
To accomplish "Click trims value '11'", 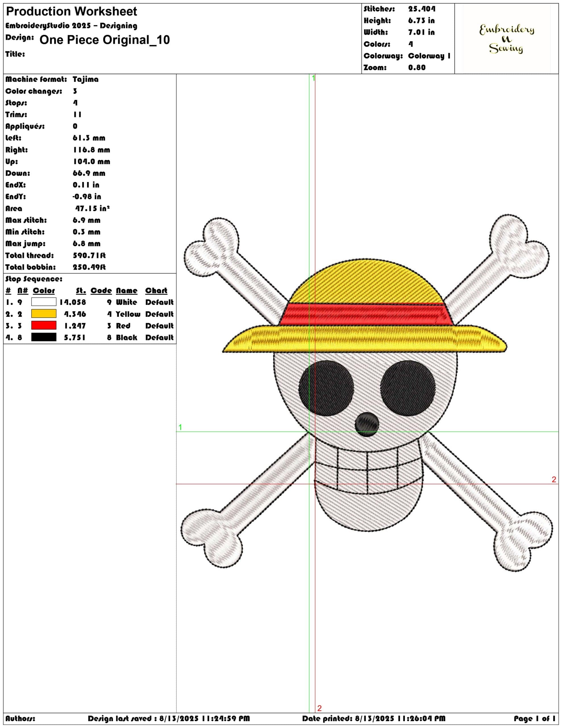I will 77,115.
